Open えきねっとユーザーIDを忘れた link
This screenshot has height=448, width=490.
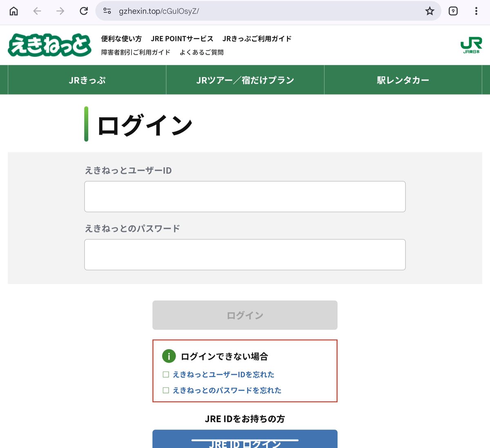coord(223,374)
